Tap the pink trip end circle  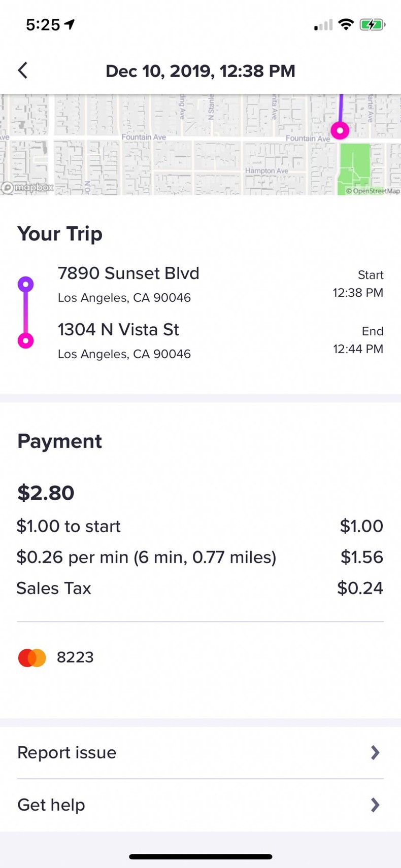26,340
